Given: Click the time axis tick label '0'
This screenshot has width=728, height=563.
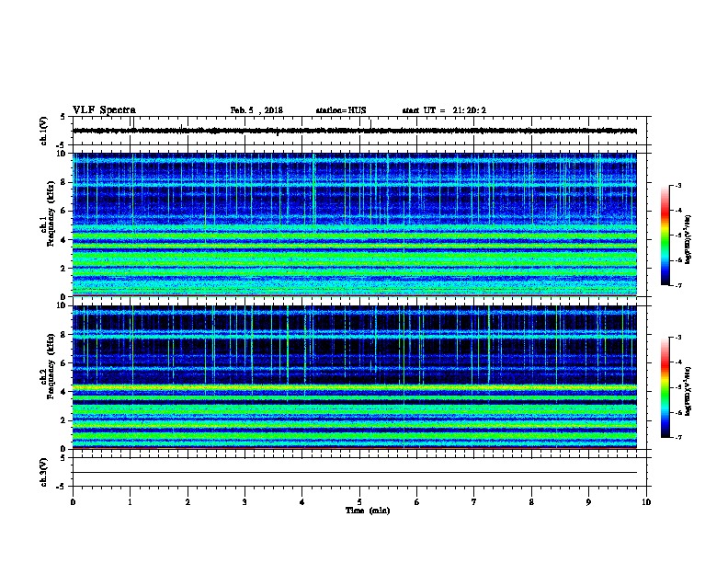Looking at the screenshot, I should point(73,502).
